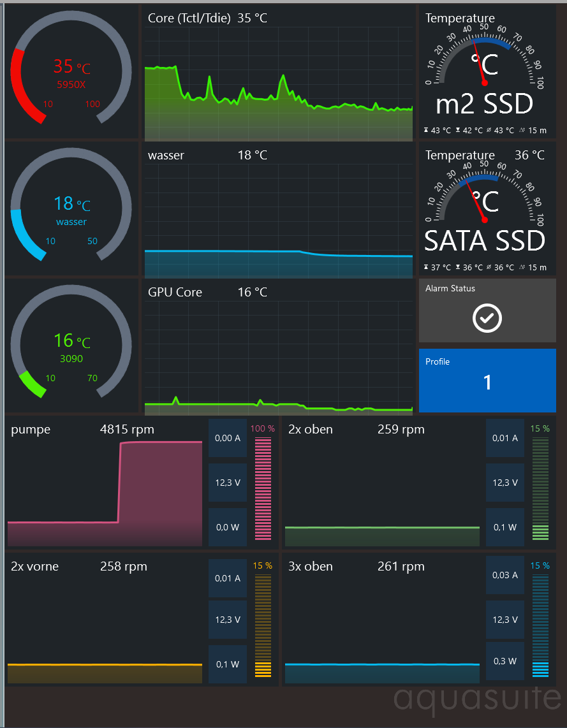Click the '35 °C' reading beside the Core (Tctl/Tdie) title

click(x=252, y=18)
